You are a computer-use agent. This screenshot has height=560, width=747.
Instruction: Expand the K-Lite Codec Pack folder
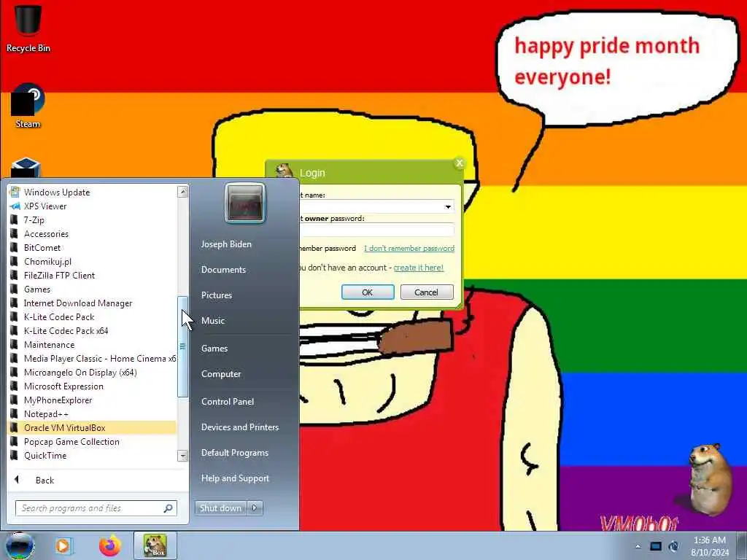(93, 316)
